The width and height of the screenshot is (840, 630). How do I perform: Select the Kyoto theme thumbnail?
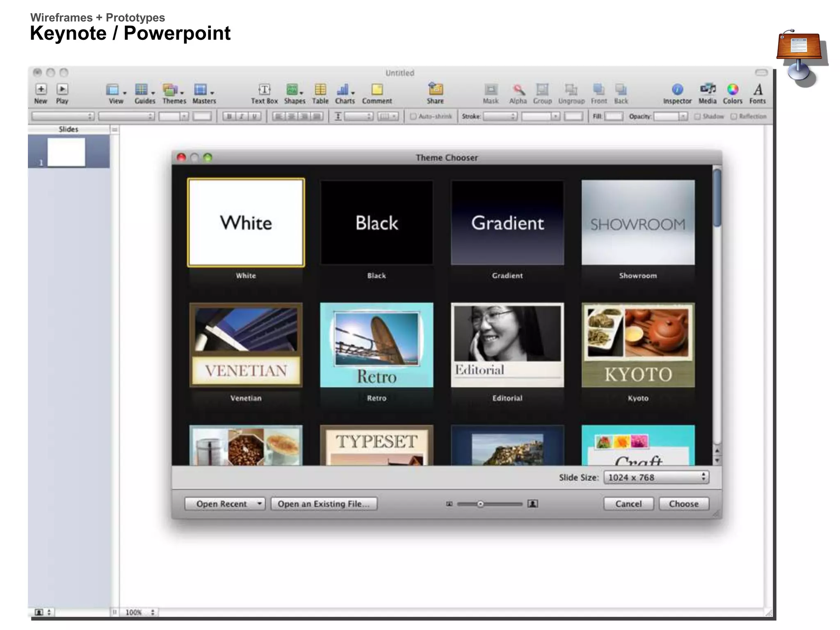(638, 345)
